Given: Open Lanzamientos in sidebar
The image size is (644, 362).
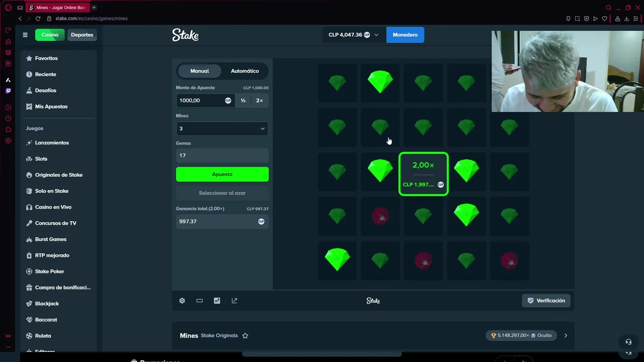Looking at the screenshot, I should pyautogui.click(x=52, y=143).
